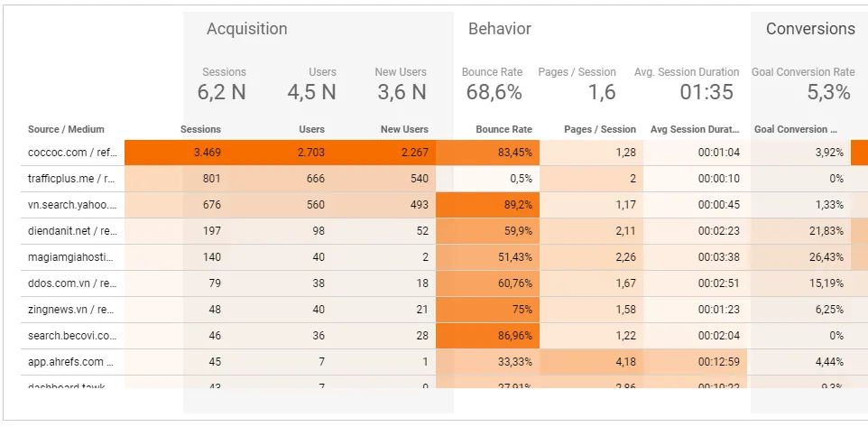Click the 2.703 users cell
The width and height of the screenshot is (868, 427).
tap(280, 153)
